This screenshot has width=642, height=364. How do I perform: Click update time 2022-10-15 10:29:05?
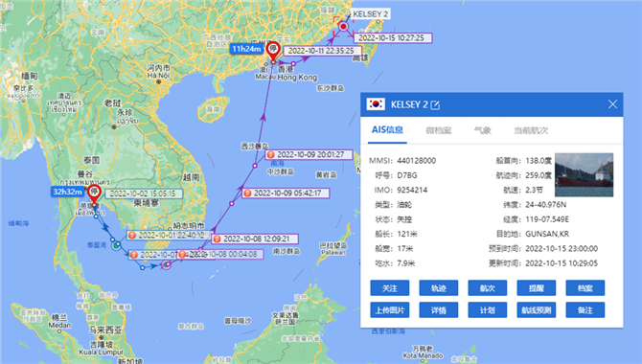tap(562, 263)
